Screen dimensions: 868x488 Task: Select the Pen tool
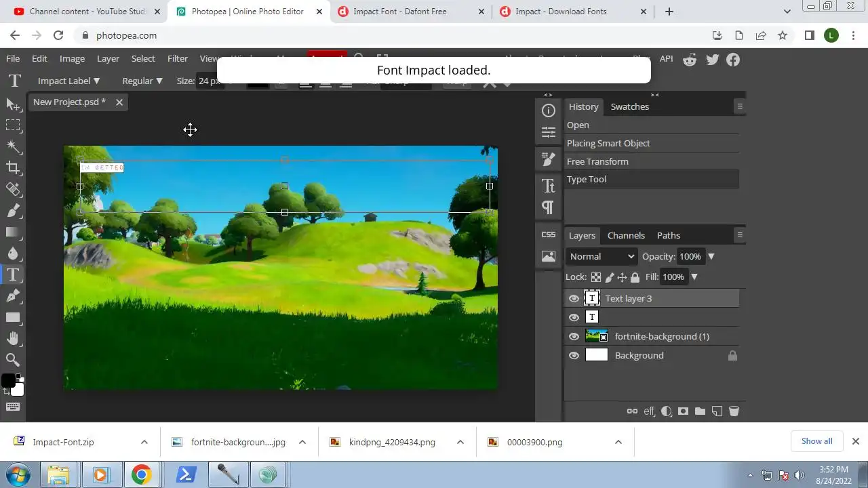pyautogui.click(x=13, y=296)
